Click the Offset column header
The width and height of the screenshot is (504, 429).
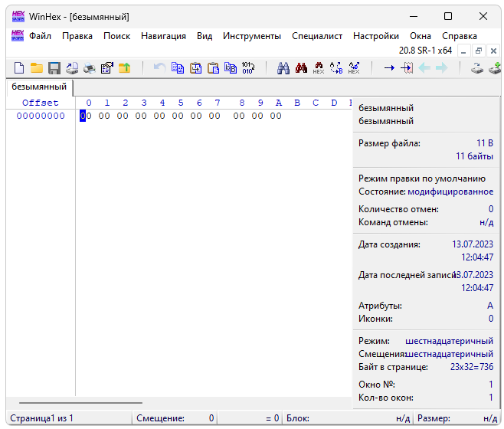tap(40, 103)
